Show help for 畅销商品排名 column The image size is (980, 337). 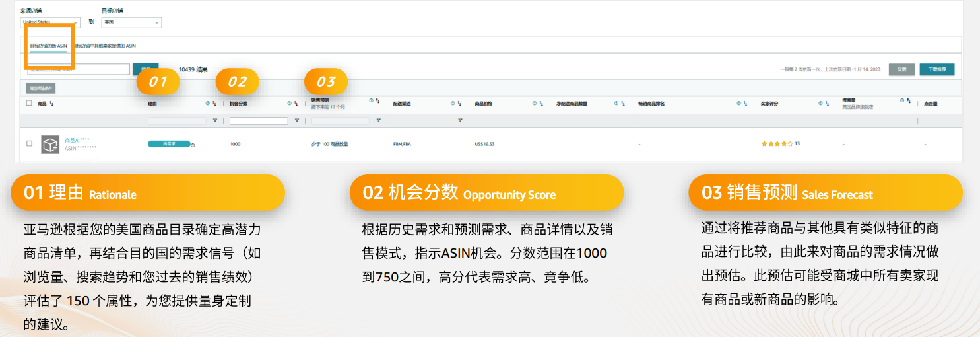[x=739, y=104]
